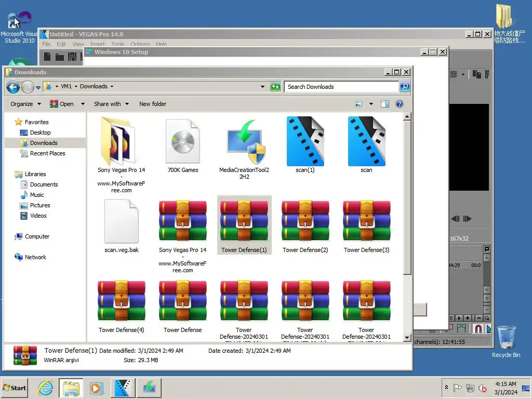Open Explorer help question mark icon

coord(400,104)
